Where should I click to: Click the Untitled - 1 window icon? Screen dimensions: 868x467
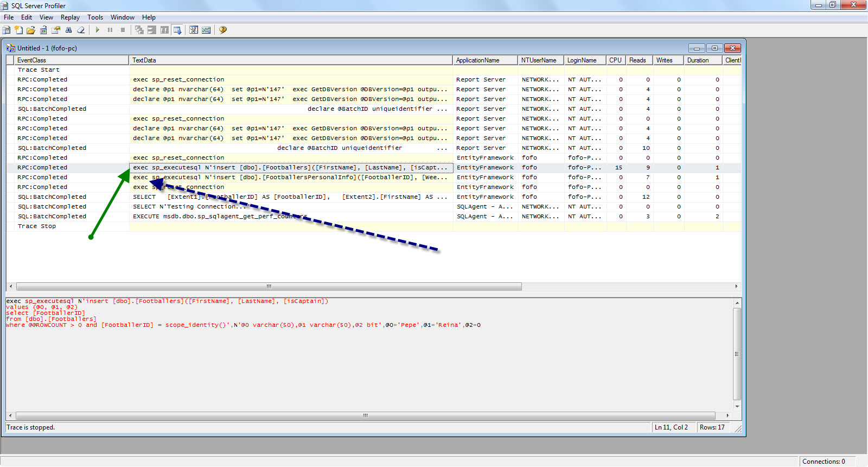click(x=10, y=48)
